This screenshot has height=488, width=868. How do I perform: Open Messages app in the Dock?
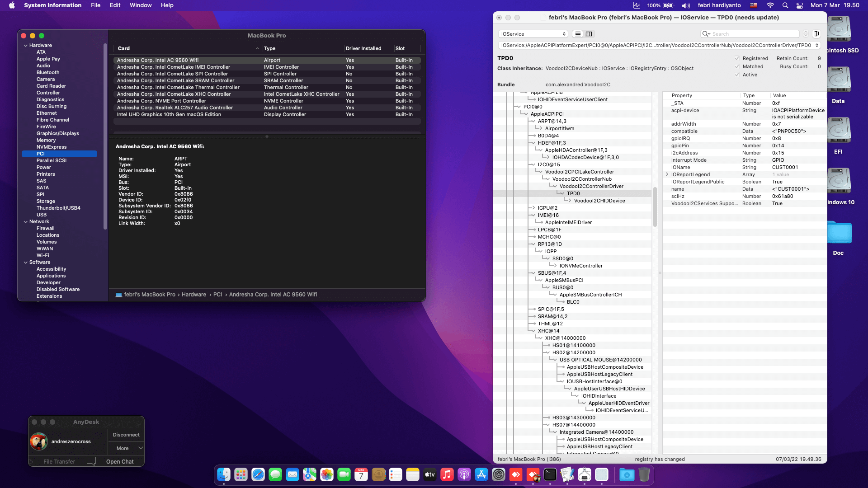pyautogui.click(x=275, y=474)
